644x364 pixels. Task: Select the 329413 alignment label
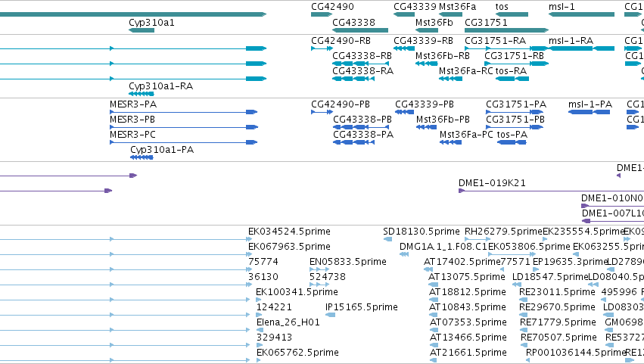(x=274, y=338)
